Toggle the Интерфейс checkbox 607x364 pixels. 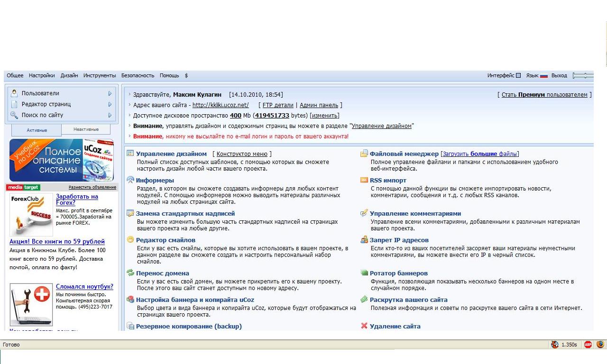point(518,75)
